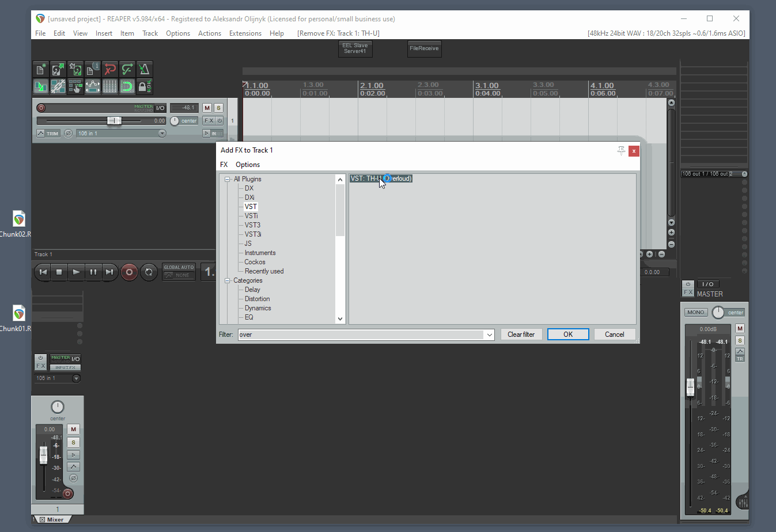Screen dimensions: 776x532
Task: Select VST: TH-U (Overloud) plugin entry
Action: 381,178
